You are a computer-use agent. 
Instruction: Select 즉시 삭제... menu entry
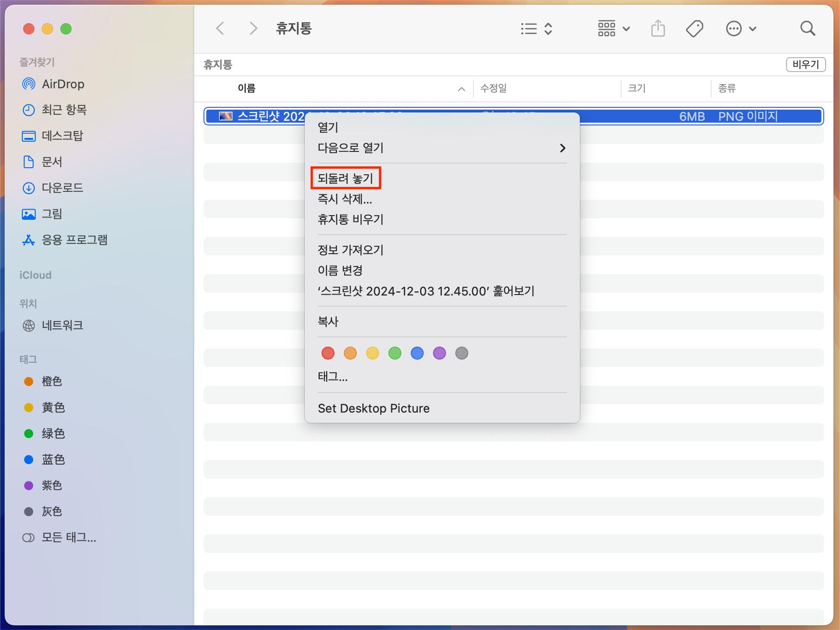[345, 199]
